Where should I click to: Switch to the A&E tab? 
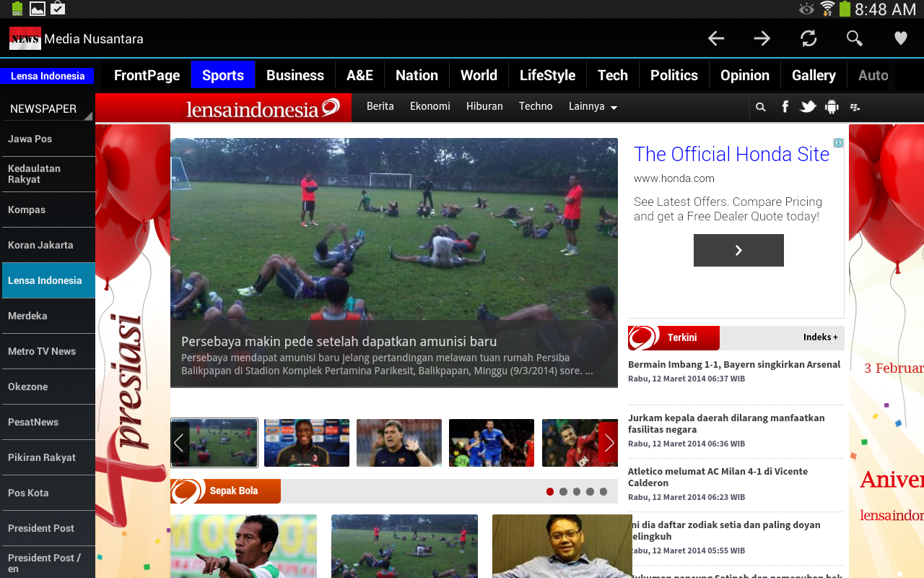point(359,75)
